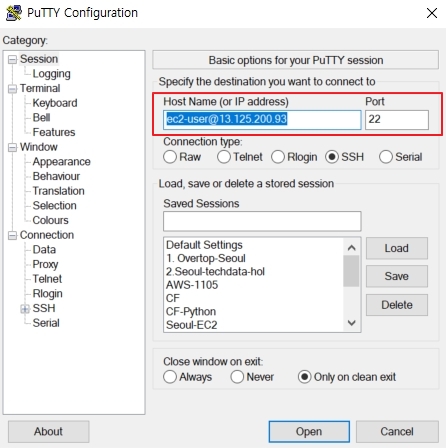Select the AWS-1105 saved session
The height and width of the screenshot is (448, 446).
(192, 285)
